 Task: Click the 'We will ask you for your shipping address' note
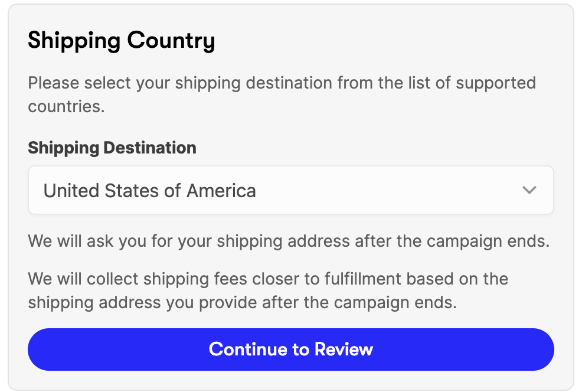point(289,241)
